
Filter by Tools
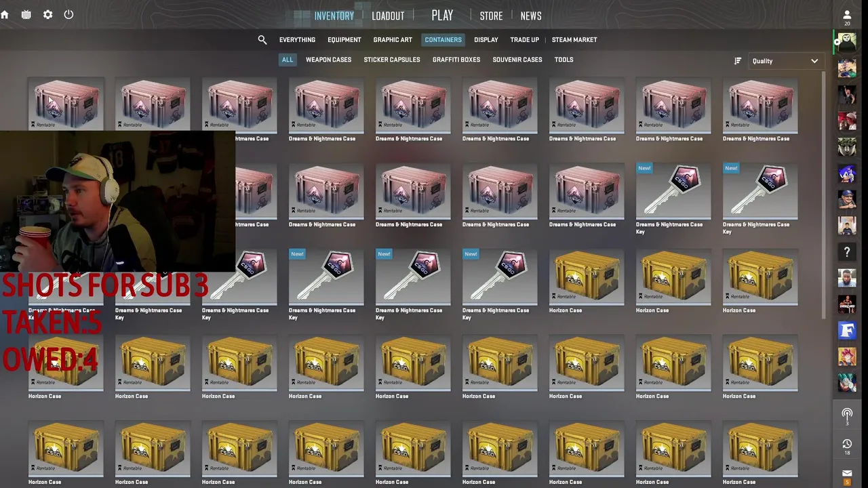point(564,60)
